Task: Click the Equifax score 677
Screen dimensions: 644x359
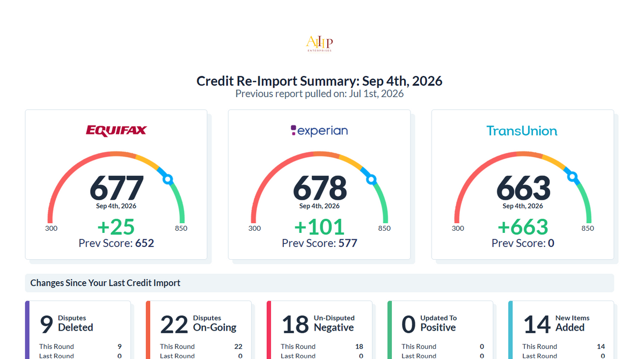Action: coord(116,188)
